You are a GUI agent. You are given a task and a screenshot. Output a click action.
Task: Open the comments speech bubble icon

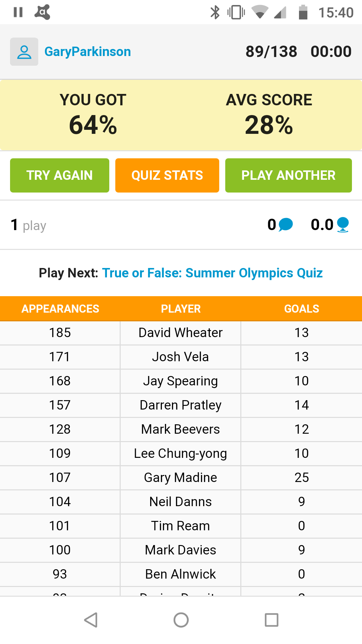(286, 224)
